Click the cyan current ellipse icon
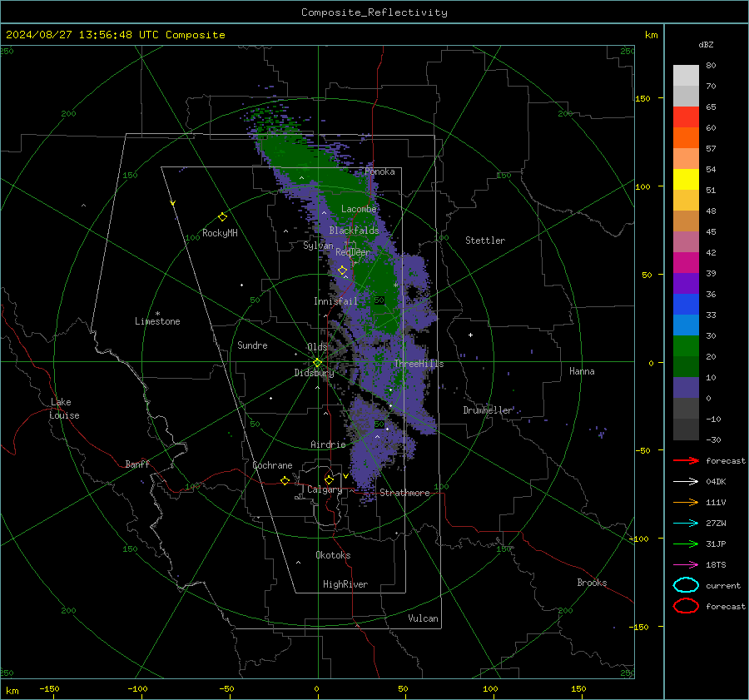749x700 pixels. pyautogui.click(x=686, y=585)
